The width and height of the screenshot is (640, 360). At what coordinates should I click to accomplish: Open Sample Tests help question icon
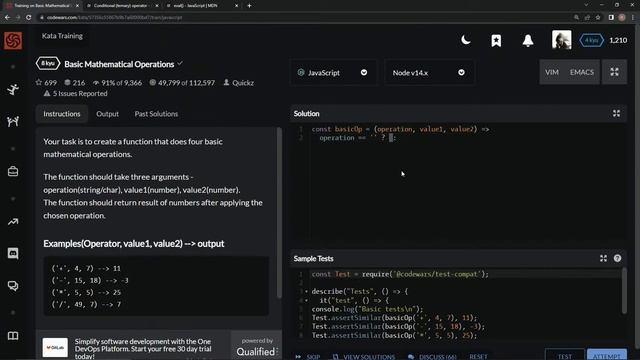[617, 258]
